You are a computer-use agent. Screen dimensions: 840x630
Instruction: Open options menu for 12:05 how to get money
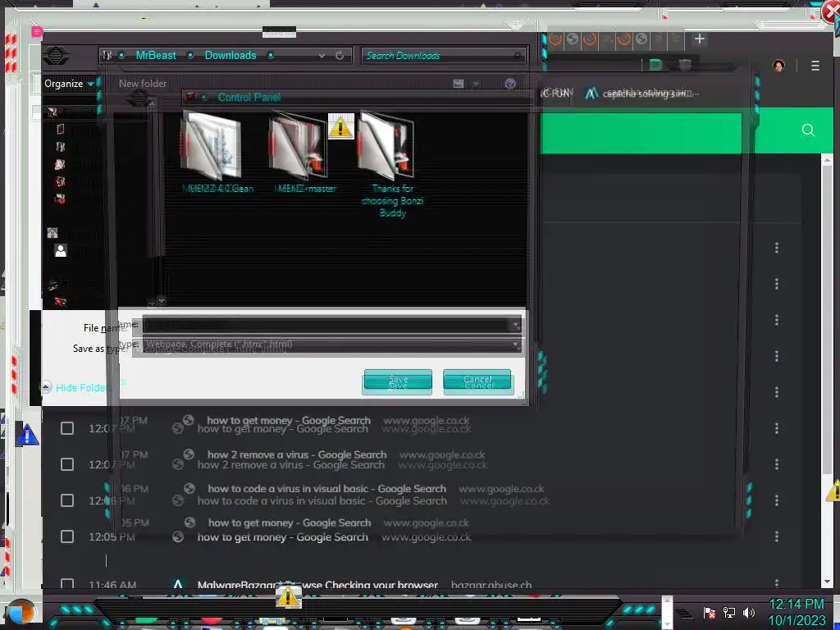click(x=776, y=536)
